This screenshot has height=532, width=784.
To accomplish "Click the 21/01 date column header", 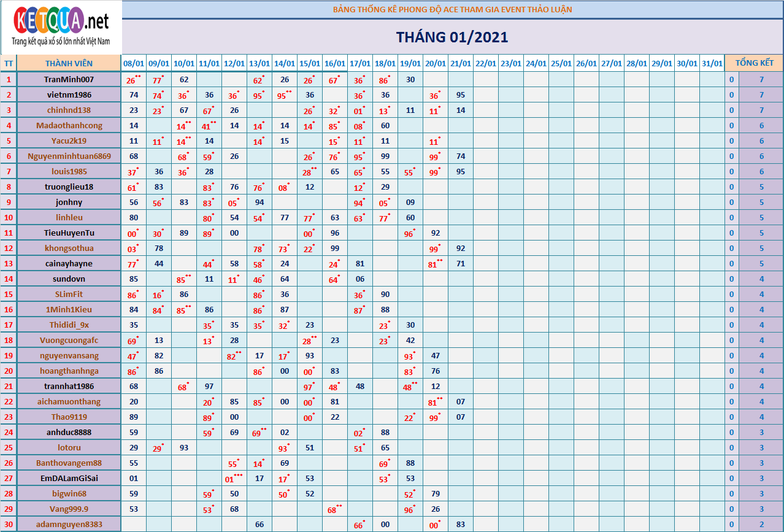I will coord(460,63).
